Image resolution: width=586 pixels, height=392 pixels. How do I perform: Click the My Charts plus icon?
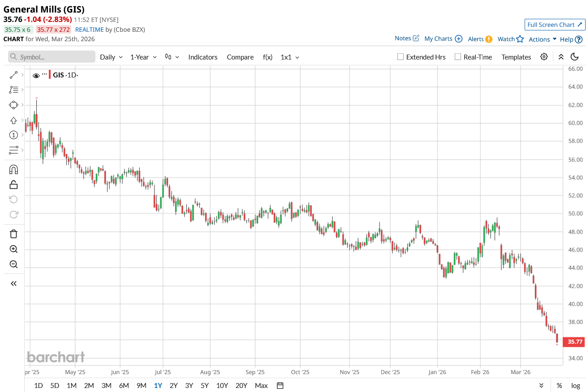(459, 39)
